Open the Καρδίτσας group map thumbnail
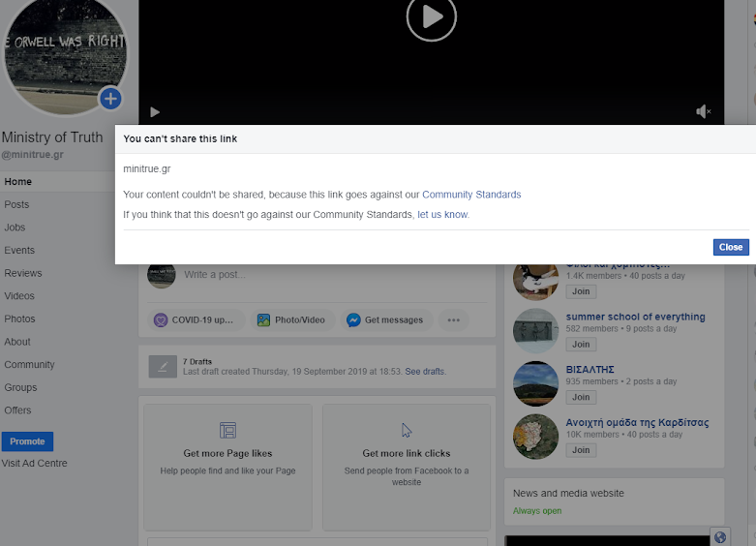This screenshot has width=756, height=546. [x=535, y=437]
